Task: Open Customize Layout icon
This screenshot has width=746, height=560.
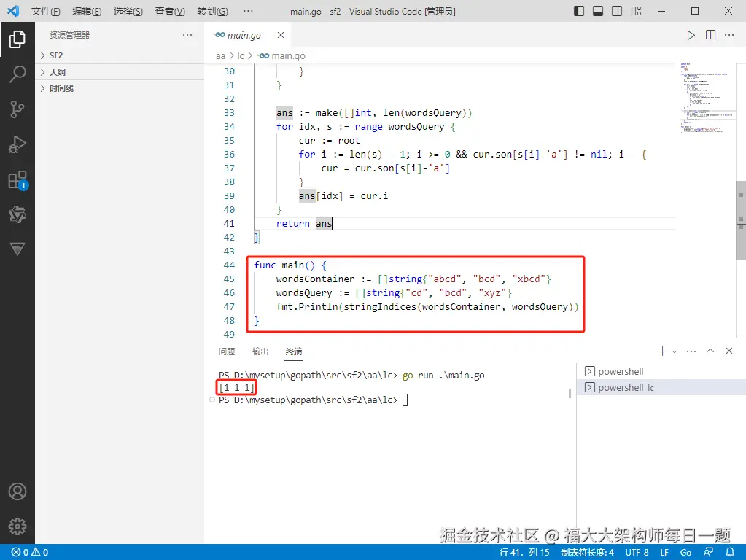Action: [636, 11]
